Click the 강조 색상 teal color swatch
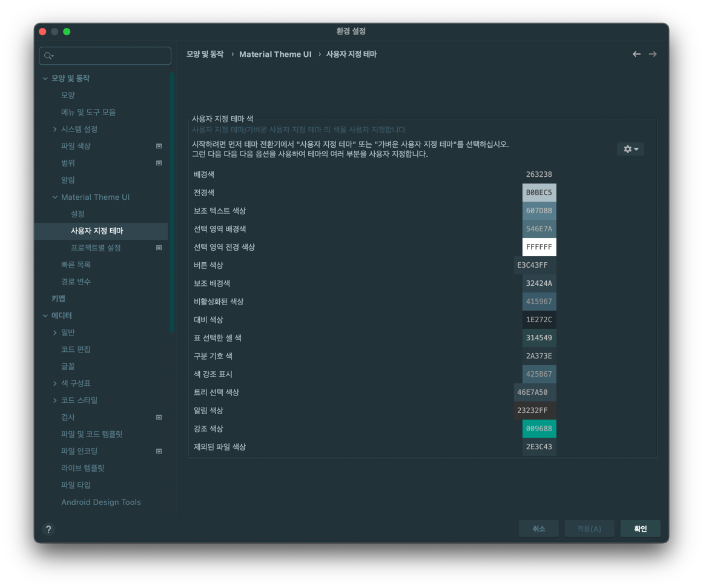 [539, 428]
